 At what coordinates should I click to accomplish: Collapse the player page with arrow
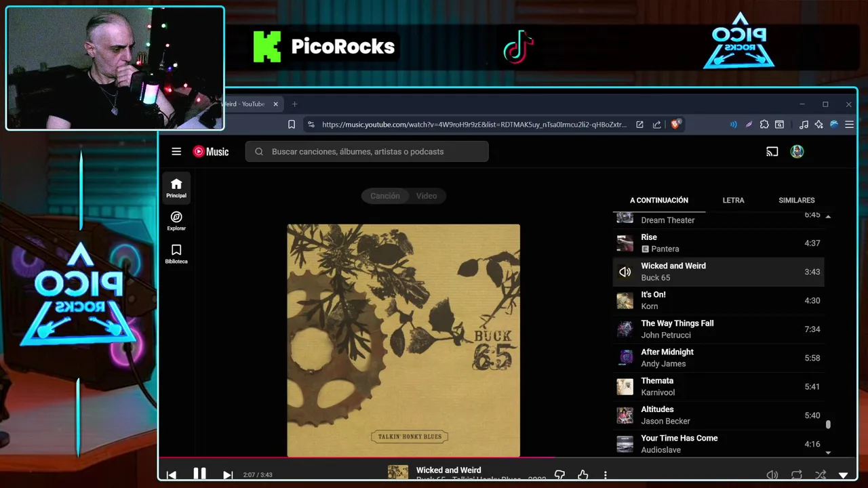(x=844, y=476)
